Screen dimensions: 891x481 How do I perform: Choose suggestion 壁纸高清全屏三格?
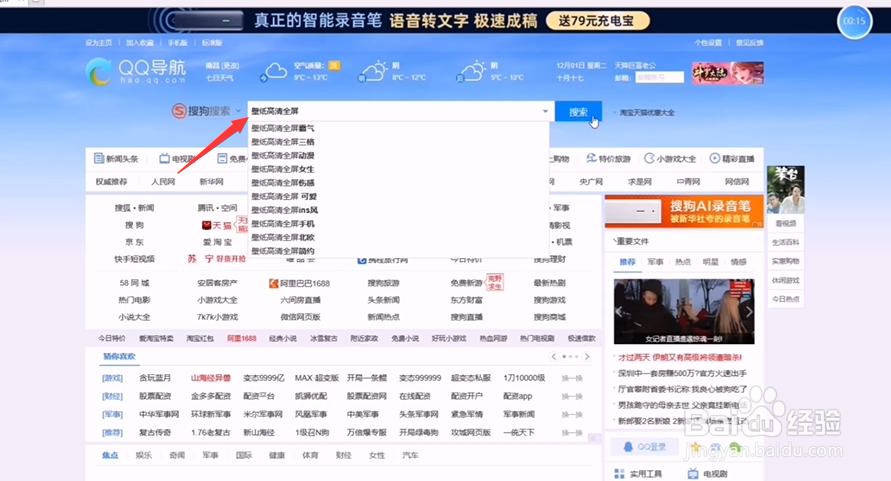coord(282,142)
